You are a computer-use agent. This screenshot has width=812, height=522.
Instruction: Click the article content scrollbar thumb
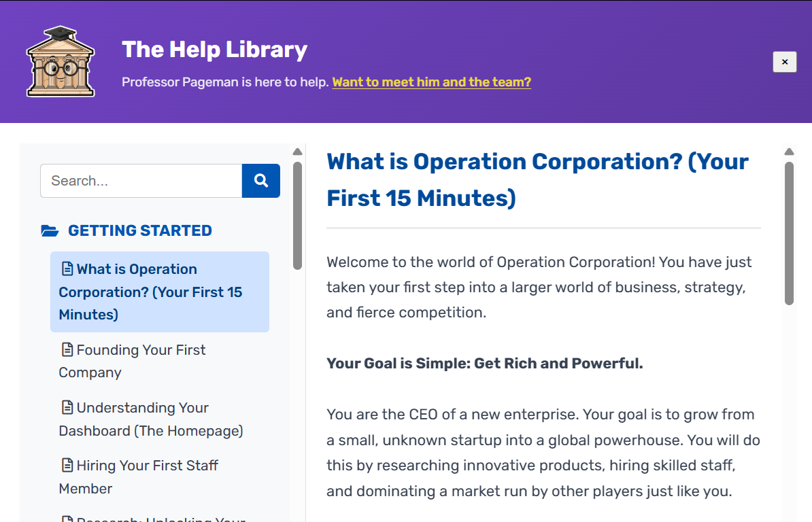point(789,232)
